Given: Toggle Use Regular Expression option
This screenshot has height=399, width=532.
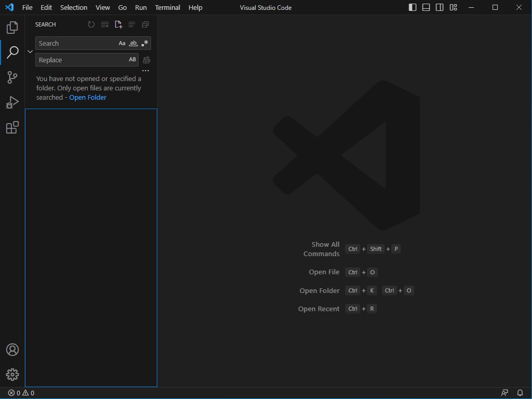Looking at the screenshot, I should (x=145, y=43).
